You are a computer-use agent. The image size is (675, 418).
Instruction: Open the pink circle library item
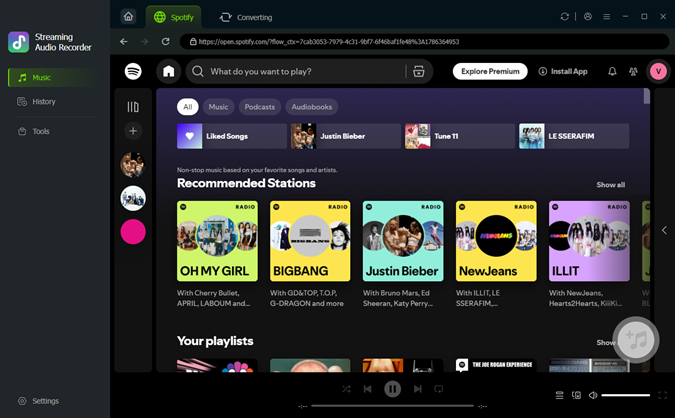133,232
